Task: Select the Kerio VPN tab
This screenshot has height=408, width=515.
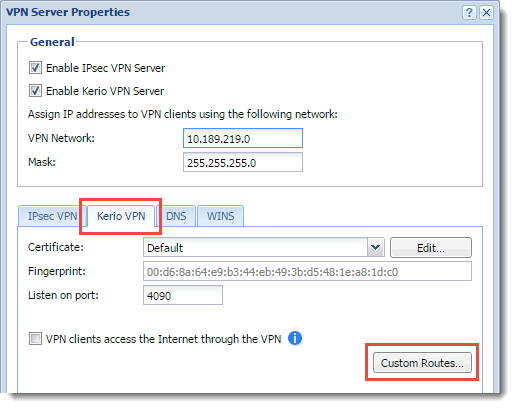Action: [121, 216]
